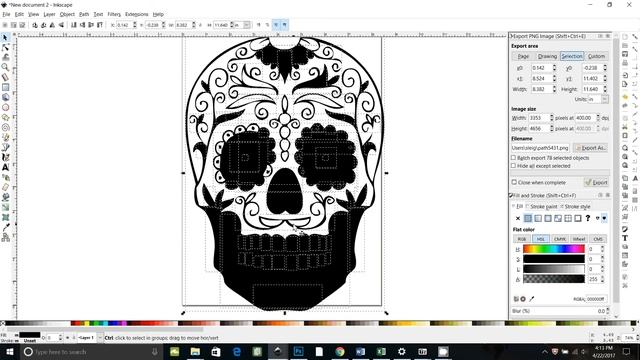Select the Spray objects tool
The image size is (640, 360).
[x=5, y=178]
